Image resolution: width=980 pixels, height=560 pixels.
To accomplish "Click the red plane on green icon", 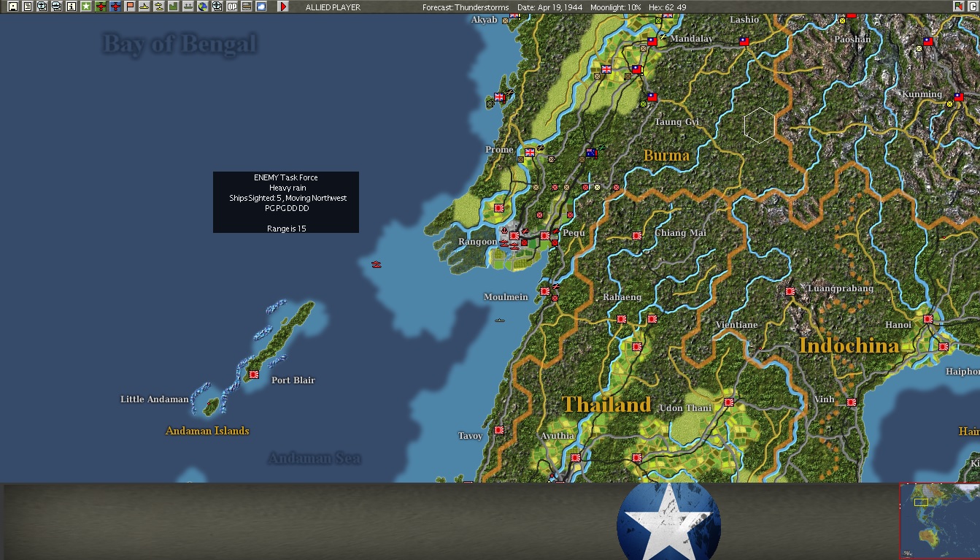I will click(100, 7).
